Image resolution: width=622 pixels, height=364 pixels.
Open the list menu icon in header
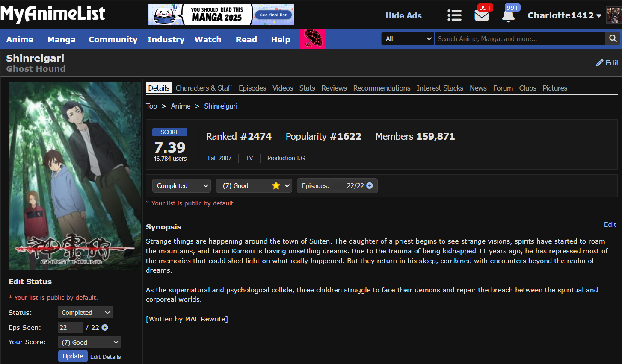pos(454,15)
